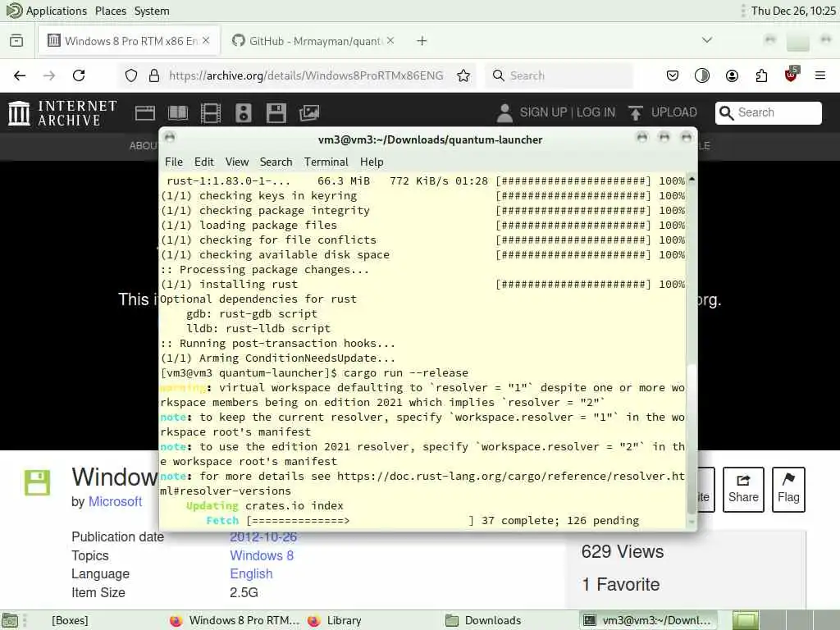This screenshot has height=630, width=840.
Task: Reload the archive.org page
Action: click(x=79, y=75)
